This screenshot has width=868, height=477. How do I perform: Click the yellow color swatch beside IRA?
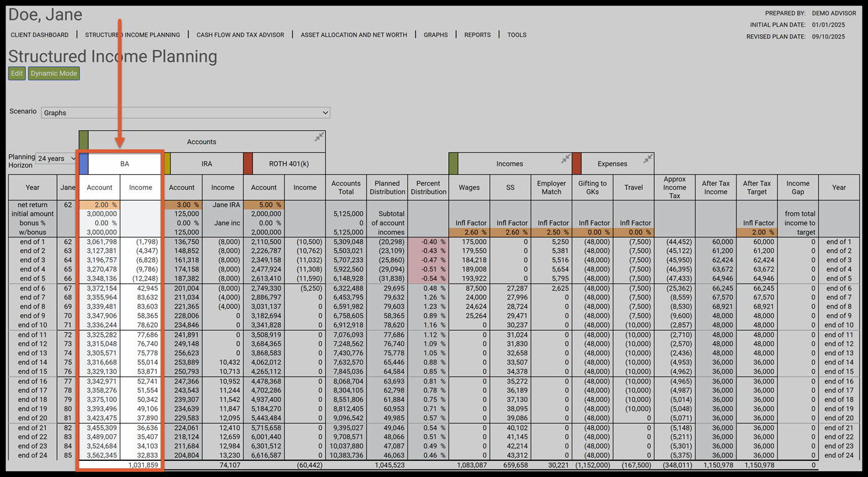point(166,164)
